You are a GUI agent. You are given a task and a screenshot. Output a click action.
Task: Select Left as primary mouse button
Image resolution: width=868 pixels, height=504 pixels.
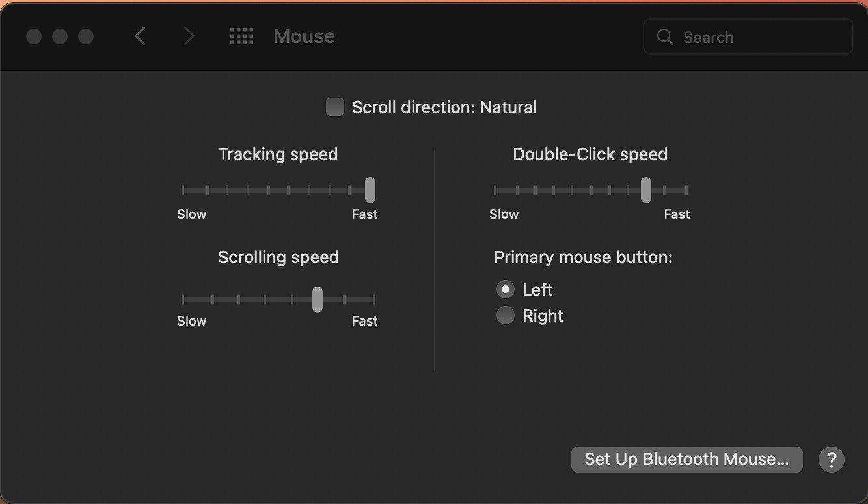tap(505, 289)
